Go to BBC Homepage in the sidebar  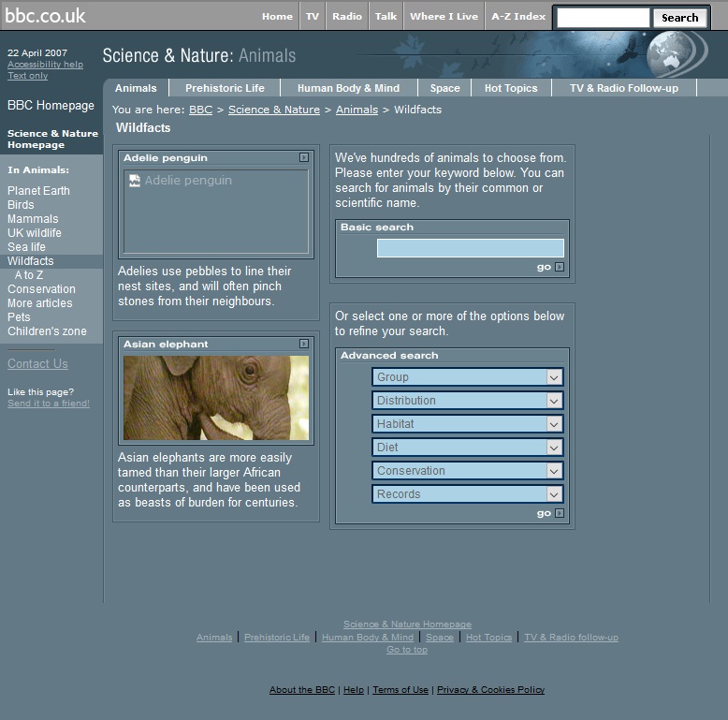pyautogui.click(x=51, y=106)
